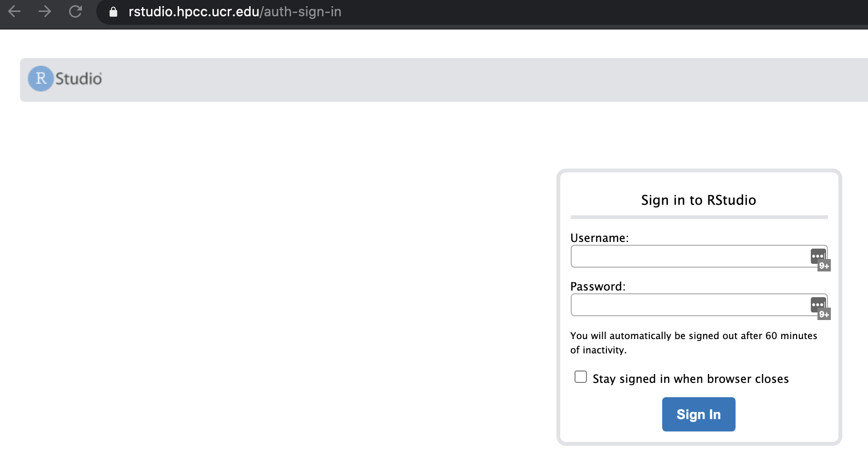
Task: Reload the RStudio sign-in page
Action: [x=75, y=11]
